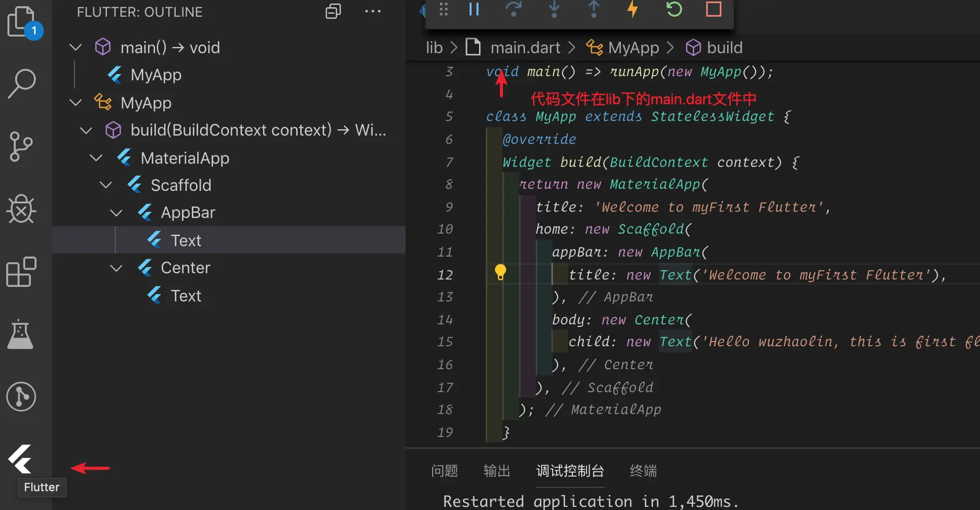This screenshot has width=980, height=510.
Task: Click 'Center' on the body: line
Action: pyautogui.click(x=659, y=320)
